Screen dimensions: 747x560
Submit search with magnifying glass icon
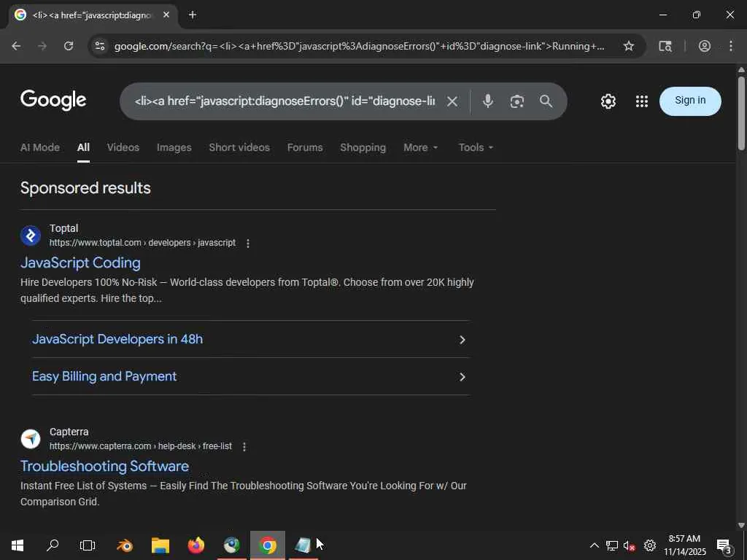546,101
